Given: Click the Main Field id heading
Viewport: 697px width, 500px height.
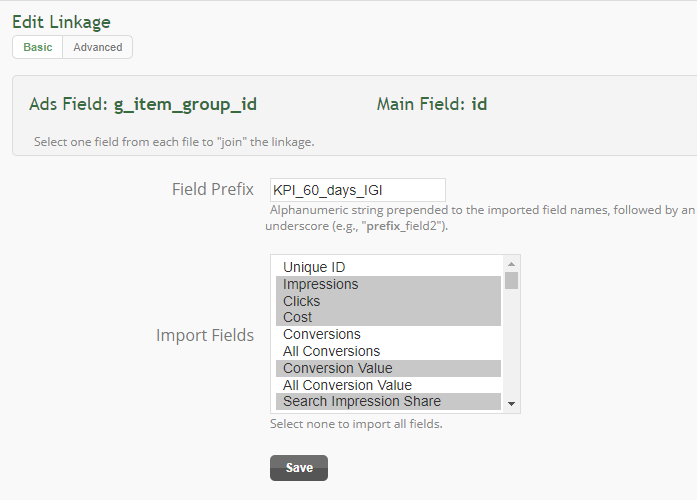Looking at the screenshot, I should click(432, 104).
